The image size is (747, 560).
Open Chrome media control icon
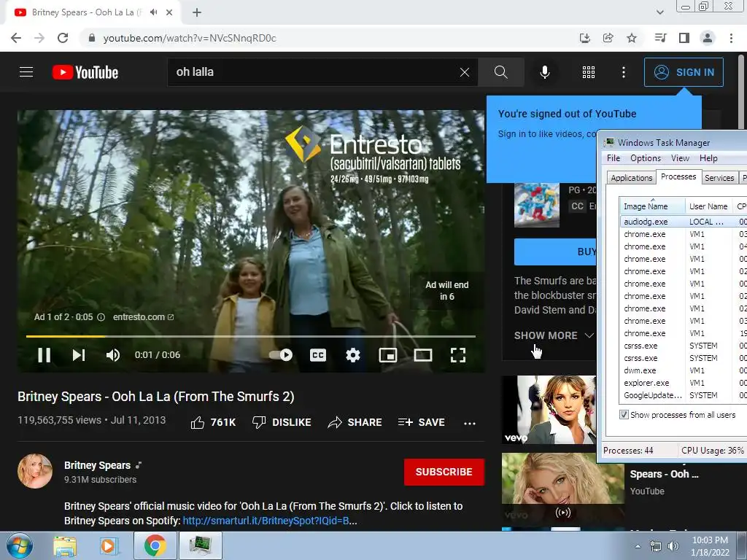[660, 38]
